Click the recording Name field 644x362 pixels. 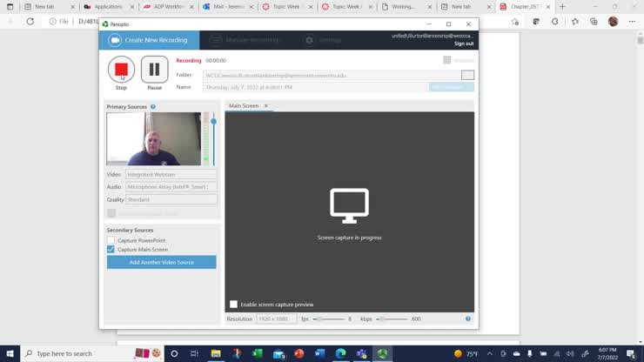pyautogui.click(x=315, y=87)
